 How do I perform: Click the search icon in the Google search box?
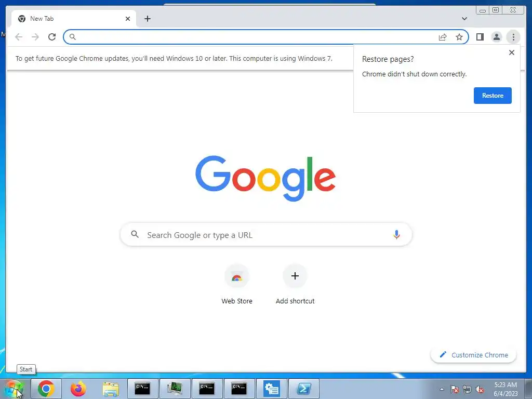tap(135, 234)
